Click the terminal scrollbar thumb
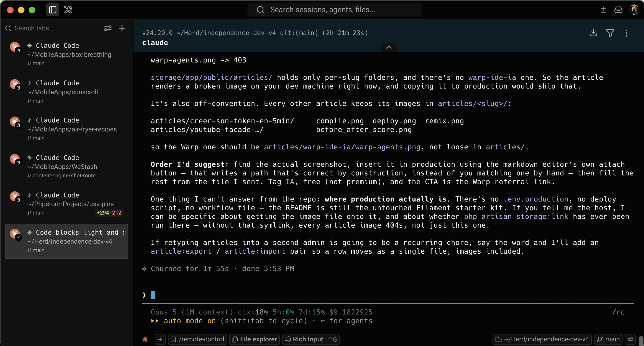This screenshot has height=346, width=644. pyautogui.click(x=641, y=341)
